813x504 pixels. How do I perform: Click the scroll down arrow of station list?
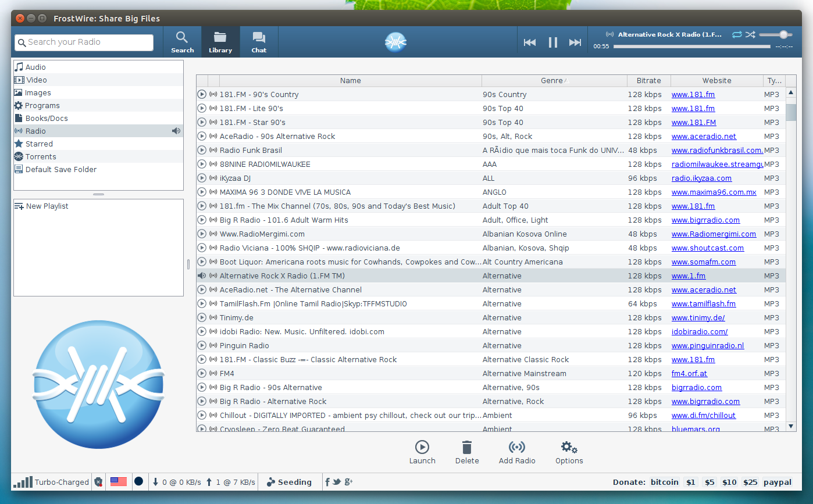[x=791, y=426]
